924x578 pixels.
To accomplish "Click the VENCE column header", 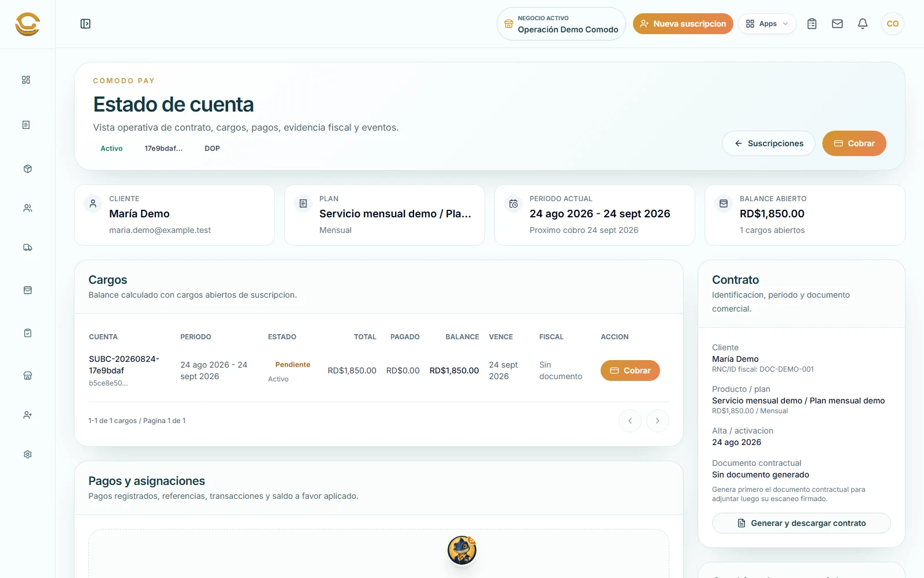I will pos(501,337).
